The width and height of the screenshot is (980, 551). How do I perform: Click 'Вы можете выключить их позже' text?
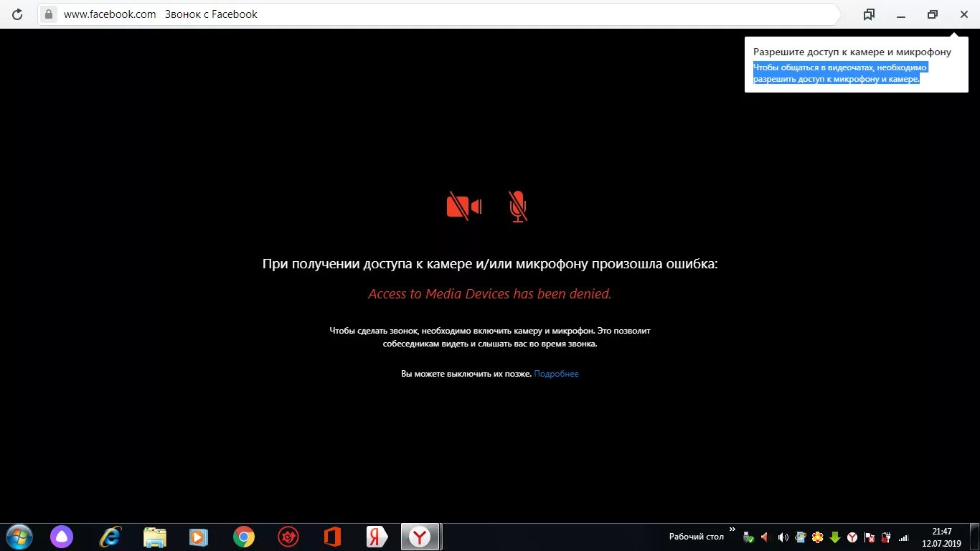coord(466,374)
